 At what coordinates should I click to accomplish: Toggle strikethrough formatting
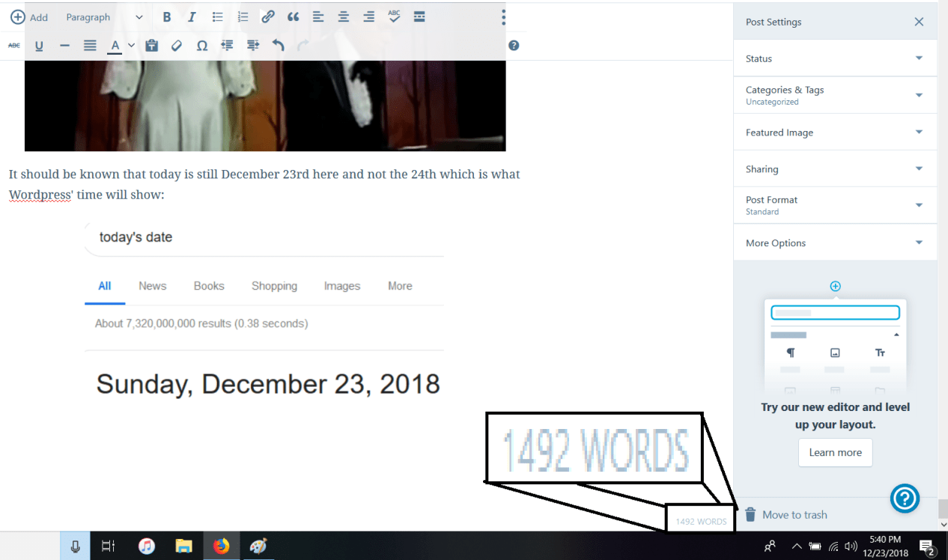point(13,46)
